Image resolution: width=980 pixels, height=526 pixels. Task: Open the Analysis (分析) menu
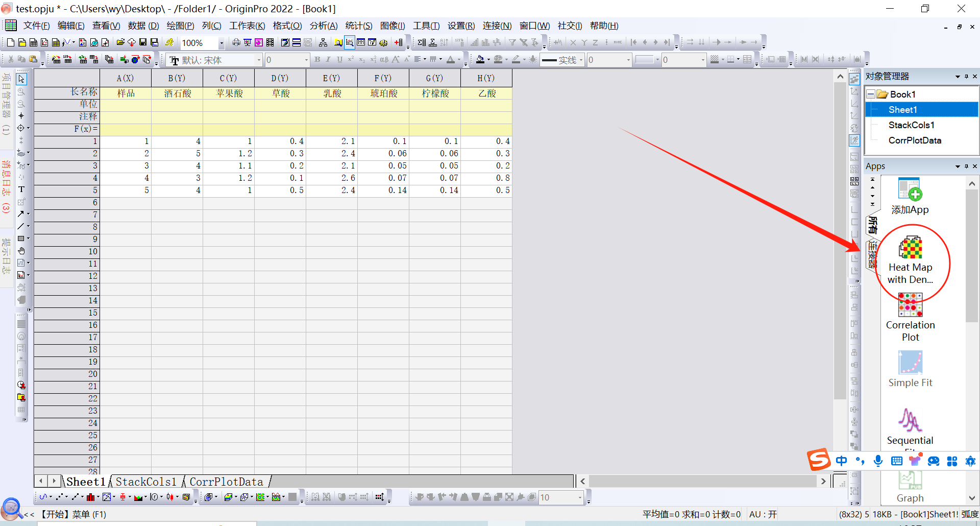(323, 26)
